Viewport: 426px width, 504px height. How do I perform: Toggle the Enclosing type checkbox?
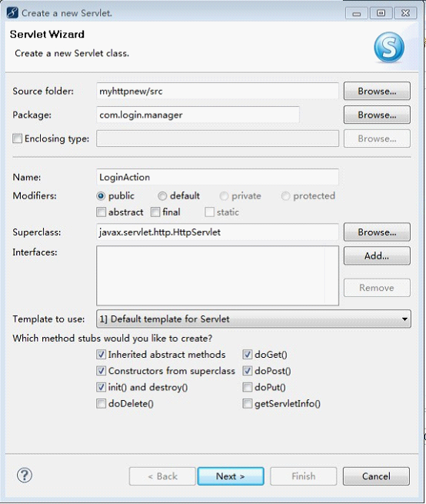(18, 139)
